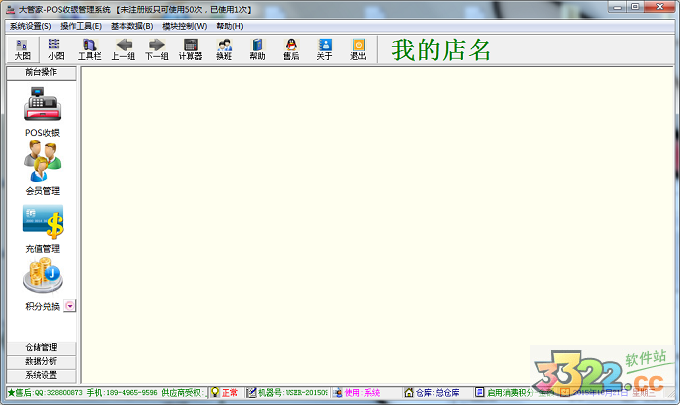
Task: Open the 帮助(H) menu
Action: point(229,26)
